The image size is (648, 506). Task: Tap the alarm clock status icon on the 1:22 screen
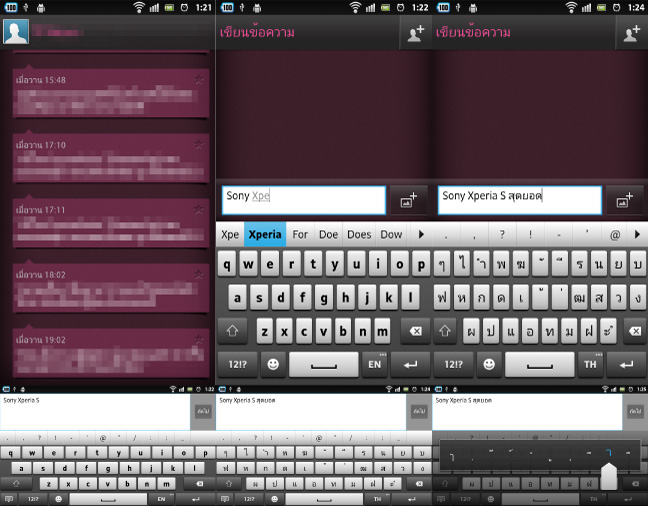(400, 7)
